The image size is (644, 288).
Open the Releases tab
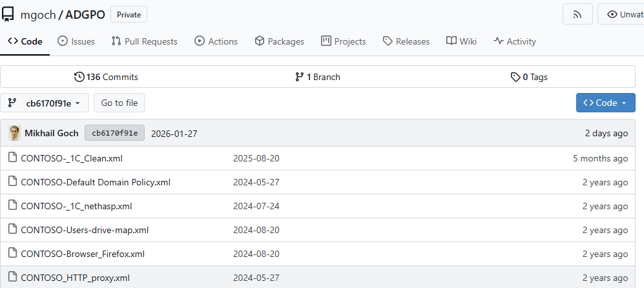406,41
